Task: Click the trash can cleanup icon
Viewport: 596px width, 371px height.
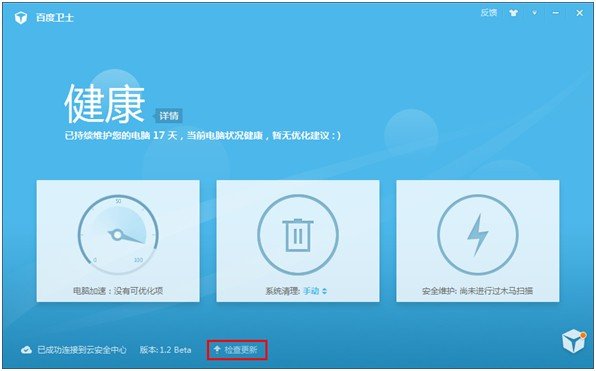Action: click(298, 235)
